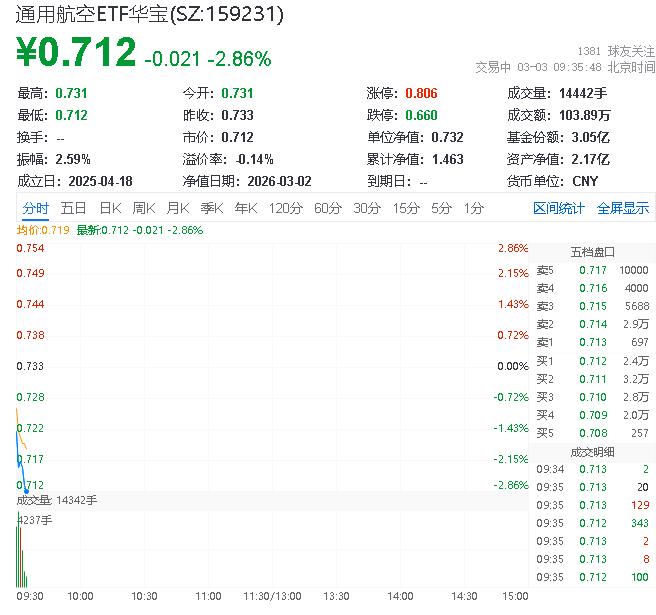Show the 月K chart
This screenshot has width=656, height=615.
pyautogui.click(x=178, y=208)
